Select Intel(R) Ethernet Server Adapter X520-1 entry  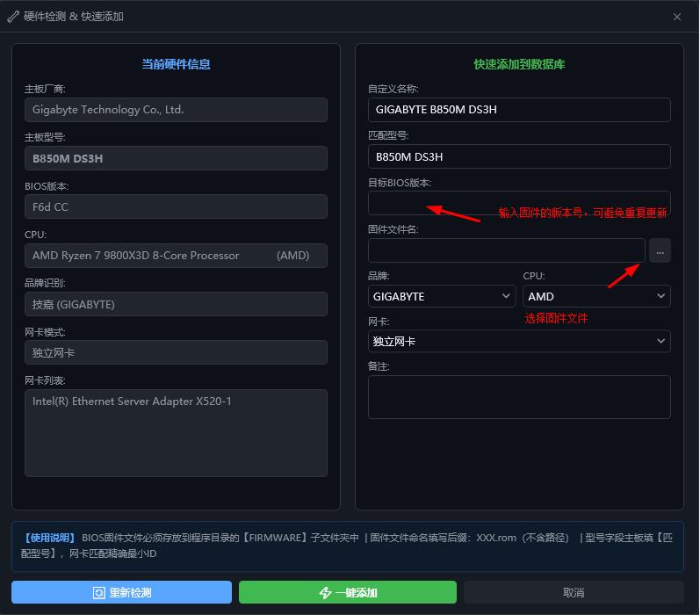tap(132, 401)
